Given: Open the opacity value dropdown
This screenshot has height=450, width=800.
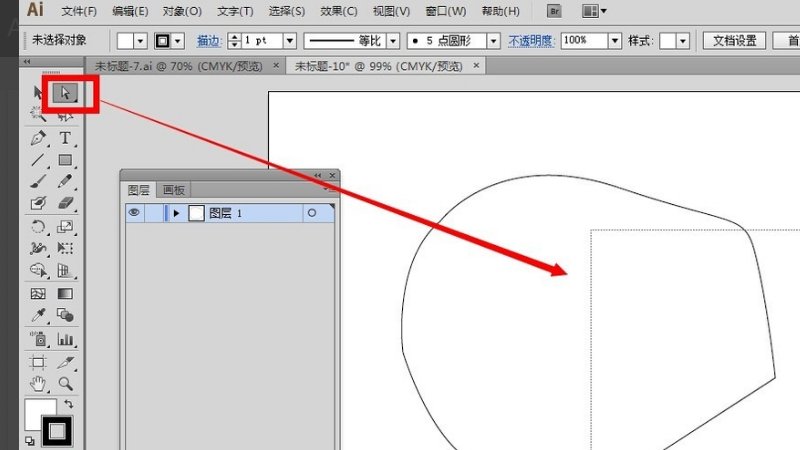Looking at the screenshot, I should [x=615, y=41].
